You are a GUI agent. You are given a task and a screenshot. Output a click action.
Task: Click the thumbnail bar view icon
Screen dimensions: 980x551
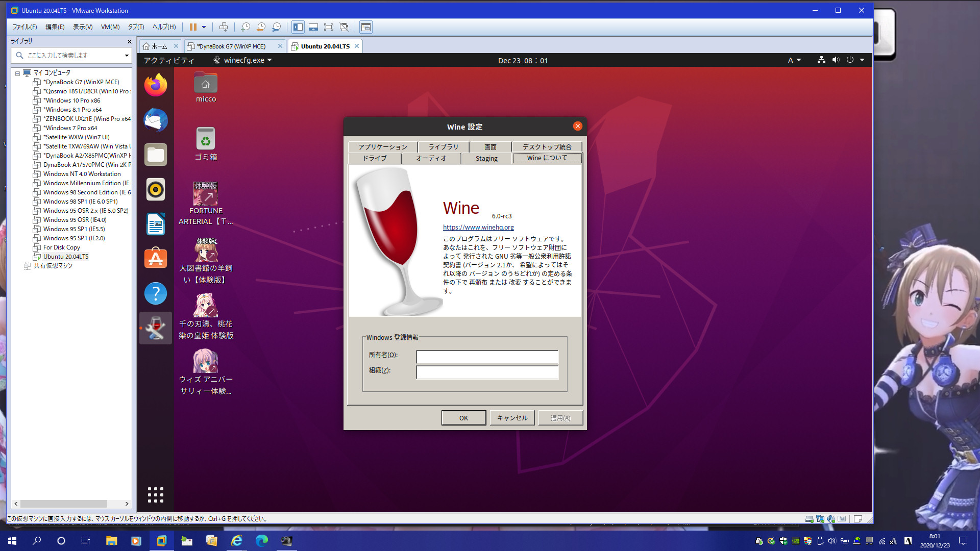point(313,27)
